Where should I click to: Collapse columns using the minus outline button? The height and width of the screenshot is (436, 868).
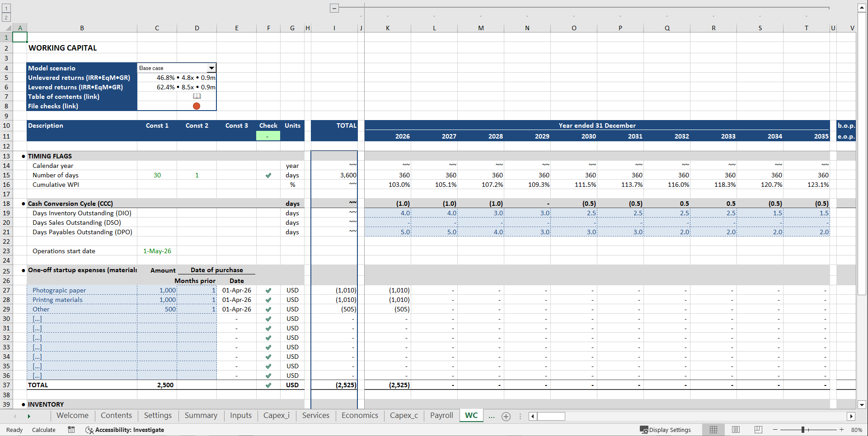point(334,8)
